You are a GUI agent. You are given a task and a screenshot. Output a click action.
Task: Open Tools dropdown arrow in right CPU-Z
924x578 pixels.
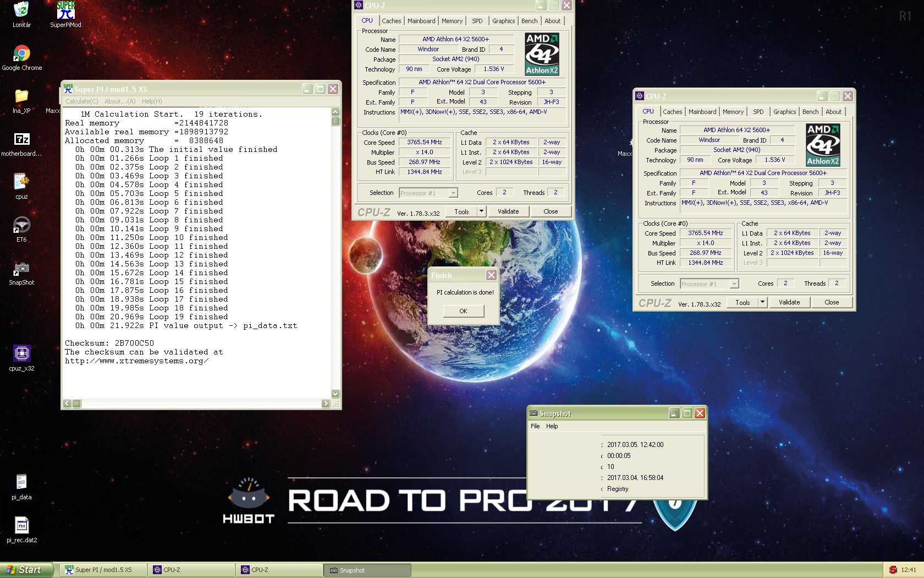coord(762,302)
